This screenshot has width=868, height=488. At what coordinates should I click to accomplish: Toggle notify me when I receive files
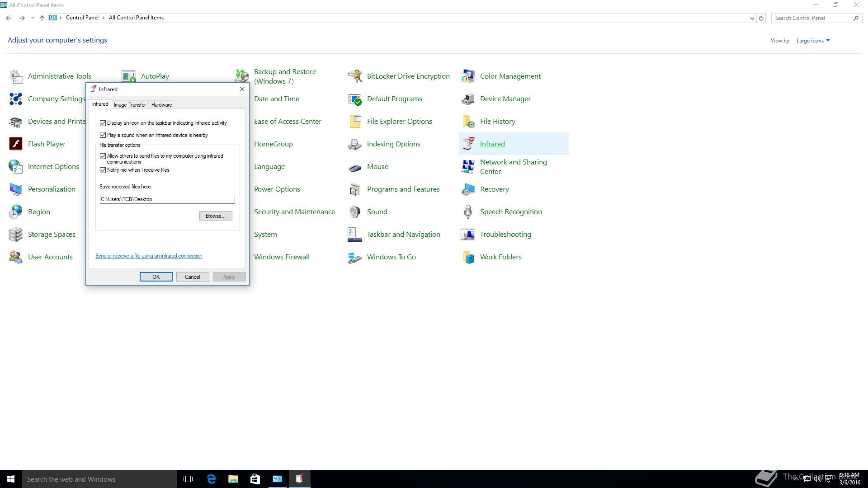point(103,170)
